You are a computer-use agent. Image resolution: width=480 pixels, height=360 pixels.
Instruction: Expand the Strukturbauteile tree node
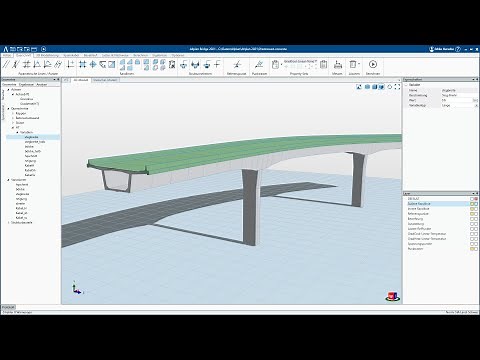click(x=9, y=222)
